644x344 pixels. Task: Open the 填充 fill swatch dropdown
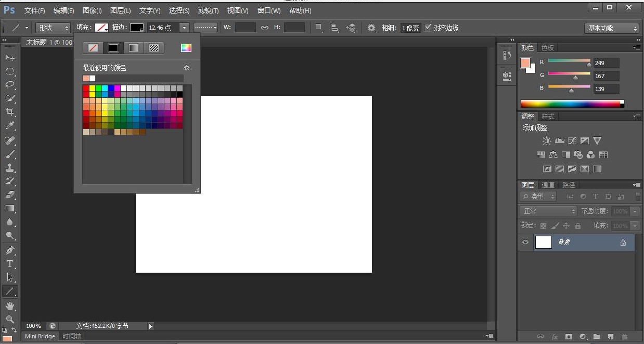pyautogui.click(x=101, y=28)
